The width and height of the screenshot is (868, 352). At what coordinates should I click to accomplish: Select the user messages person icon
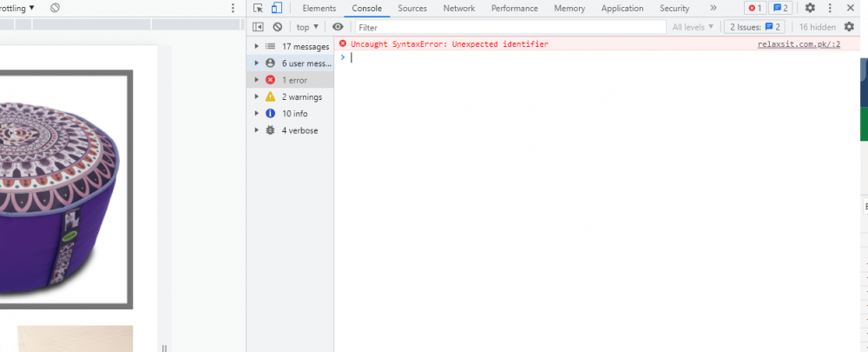(x=270, y=63)
